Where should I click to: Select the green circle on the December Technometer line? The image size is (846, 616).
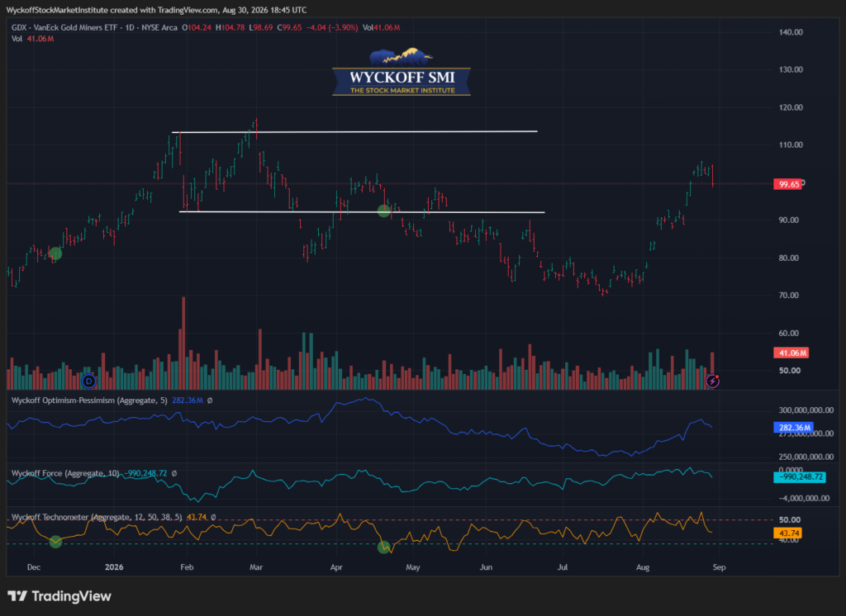pyautogui.click(x=55, y=542)
